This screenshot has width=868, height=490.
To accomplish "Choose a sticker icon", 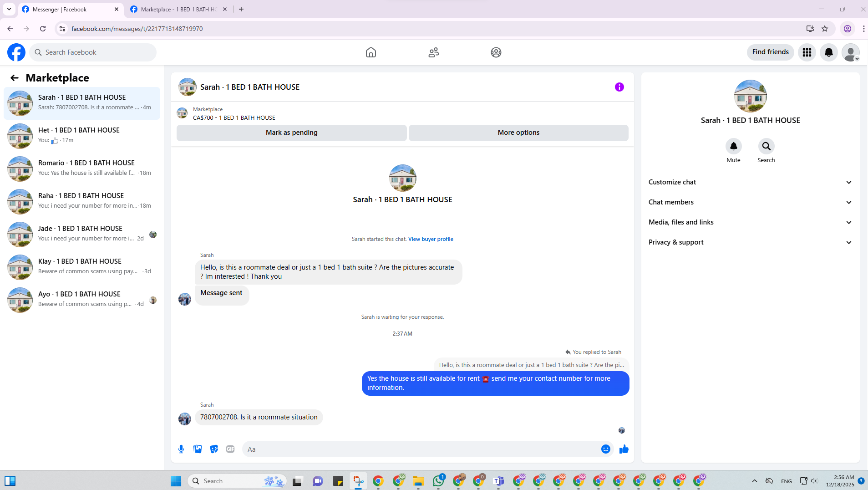I will pos(214,449).
